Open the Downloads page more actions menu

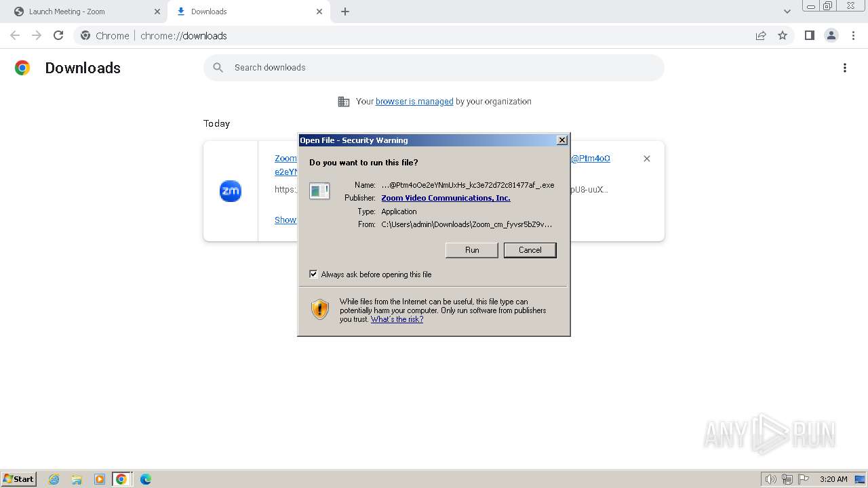pos(845,68)
